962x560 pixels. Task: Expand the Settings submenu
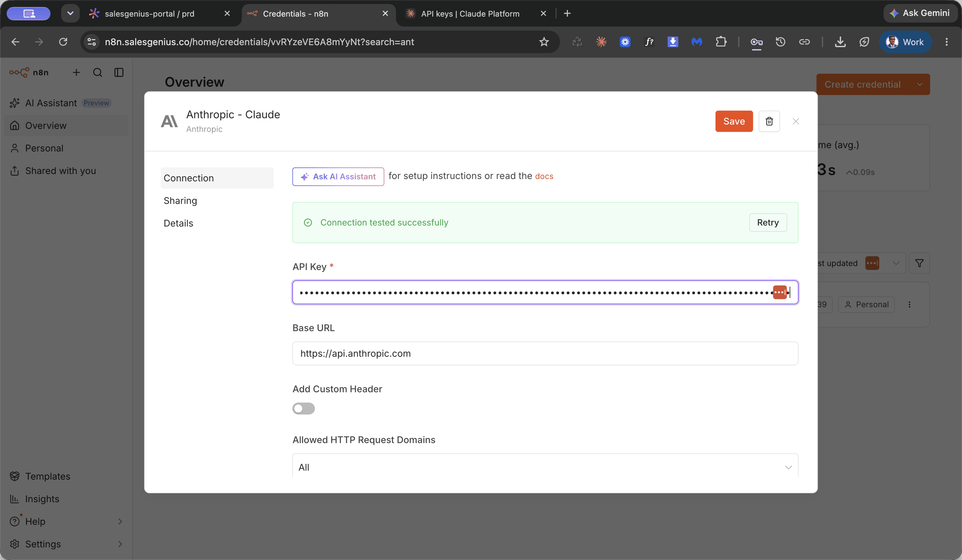coord(120,544)
